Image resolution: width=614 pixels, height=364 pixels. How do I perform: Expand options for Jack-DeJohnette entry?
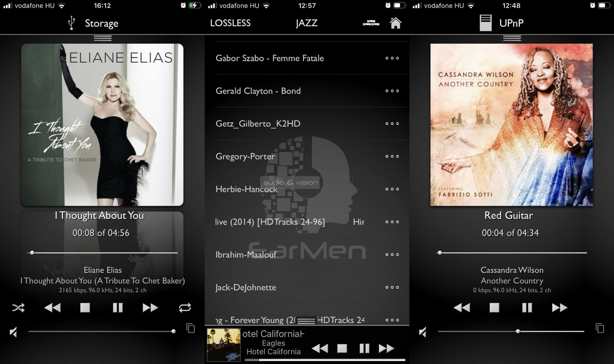coord(392,287)
